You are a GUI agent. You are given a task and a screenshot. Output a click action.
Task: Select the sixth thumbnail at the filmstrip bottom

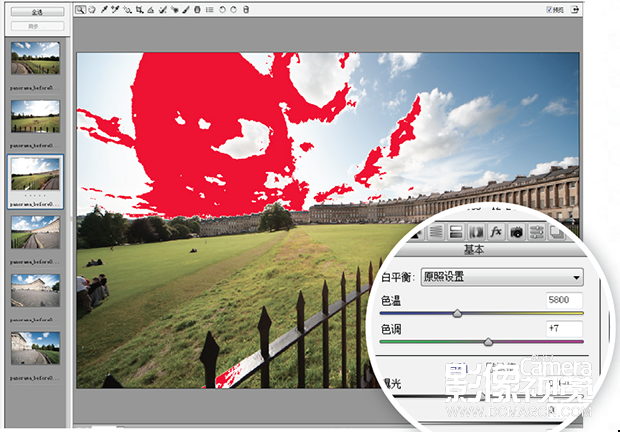36,348
